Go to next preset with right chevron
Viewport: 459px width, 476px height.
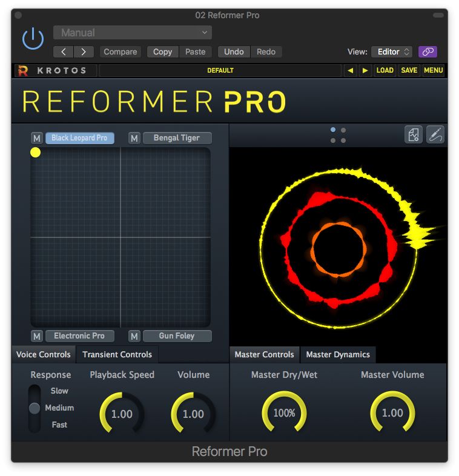(84, 52)
